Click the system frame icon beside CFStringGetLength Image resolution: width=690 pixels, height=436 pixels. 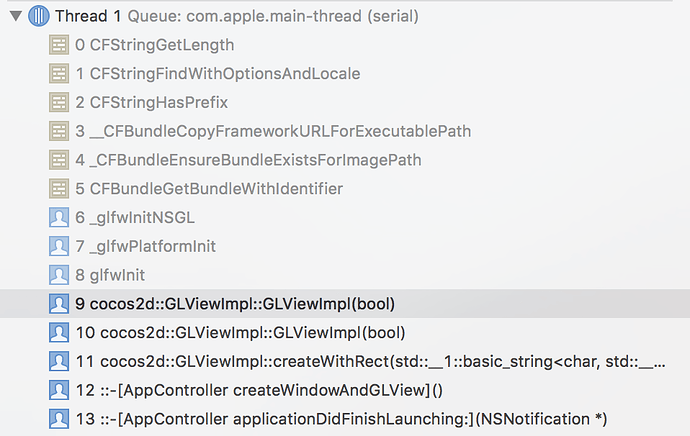[x=60, y=45]
